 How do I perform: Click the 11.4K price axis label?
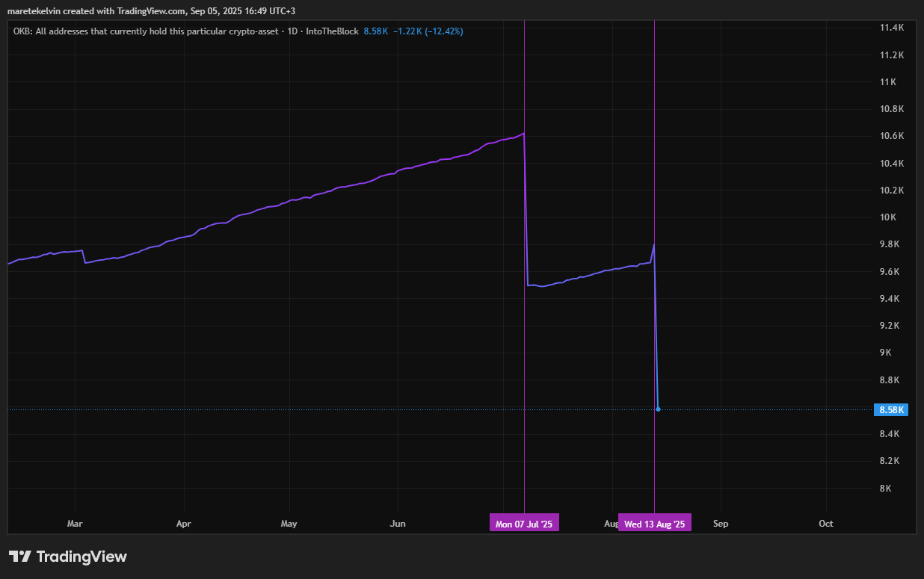pyautogui.click(x=893, y=28)
